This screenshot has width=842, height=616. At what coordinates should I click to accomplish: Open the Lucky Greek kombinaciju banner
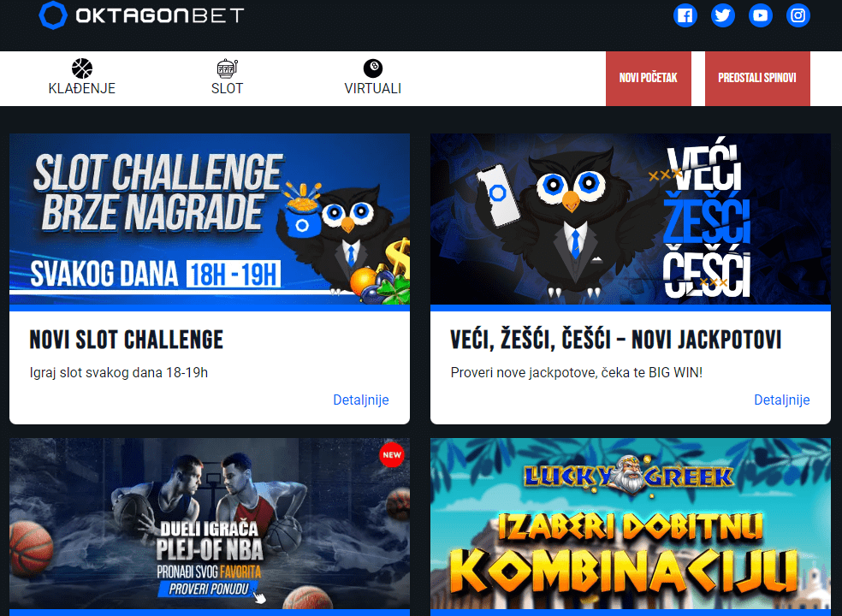pyautogui.click(x=631, y=524)
